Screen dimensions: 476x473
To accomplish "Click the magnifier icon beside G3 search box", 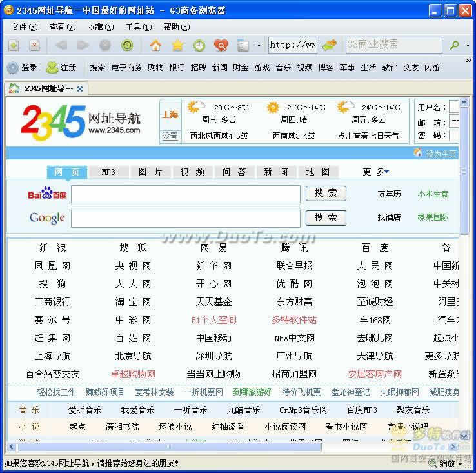I will 455,45.
